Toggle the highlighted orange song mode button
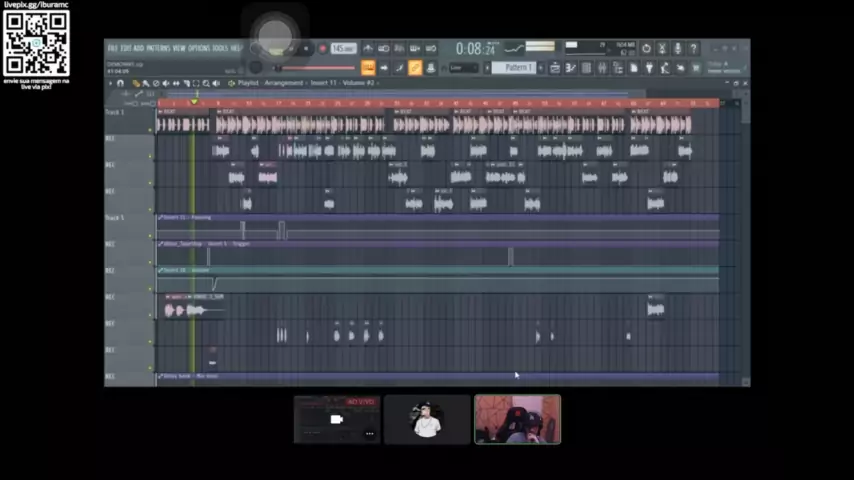Viewport: 854px width, 480px height. tap(368, 68)
